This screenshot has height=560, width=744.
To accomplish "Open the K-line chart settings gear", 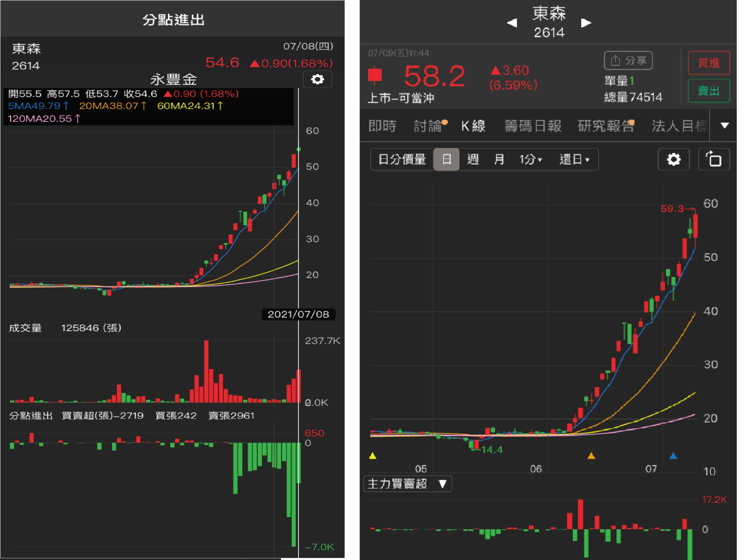I will (673, 159).
